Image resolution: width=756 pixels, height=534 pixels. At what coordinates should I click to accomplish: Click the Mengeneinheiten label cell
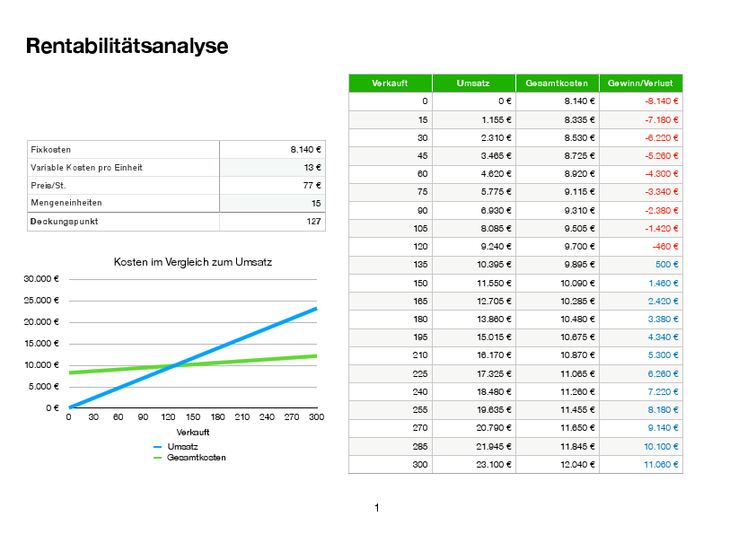coord(123,203)
